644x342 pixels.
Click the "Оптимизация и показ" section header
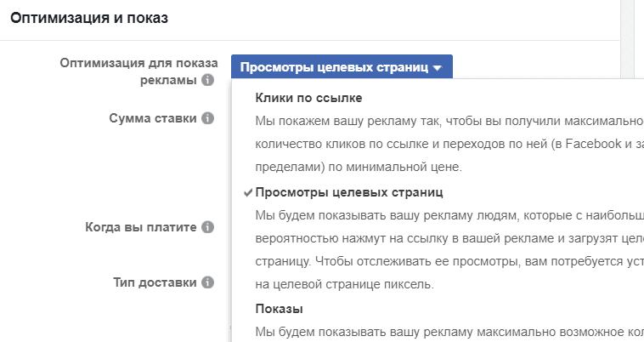point(88,19)
